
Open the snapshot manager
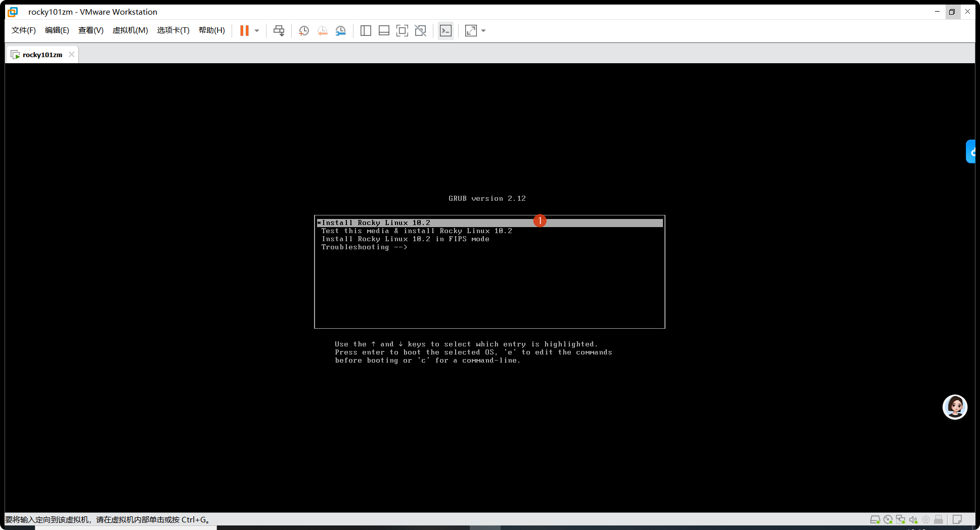(341, 31)
